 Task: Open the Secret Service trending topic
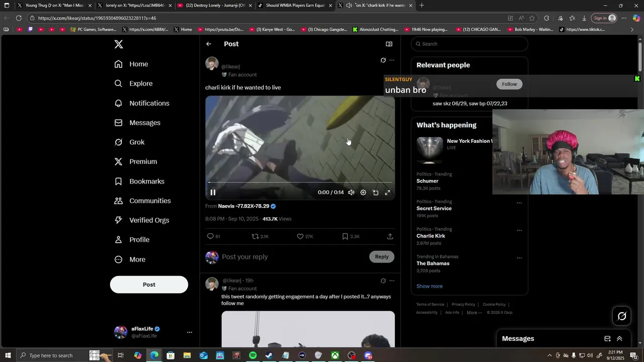(x=434, y=208)
